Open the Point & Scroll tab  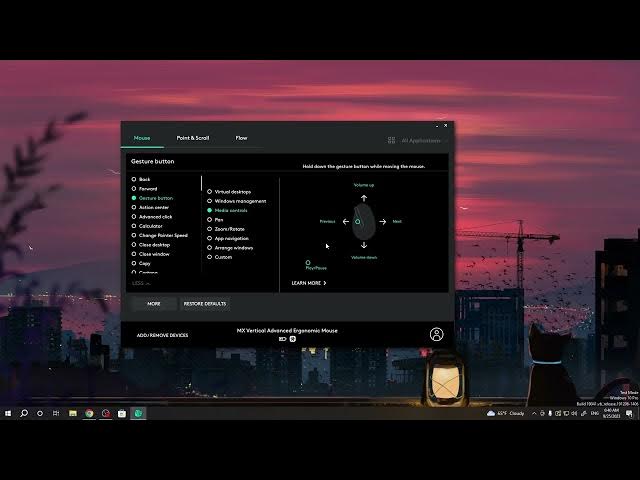coord(193,138)
